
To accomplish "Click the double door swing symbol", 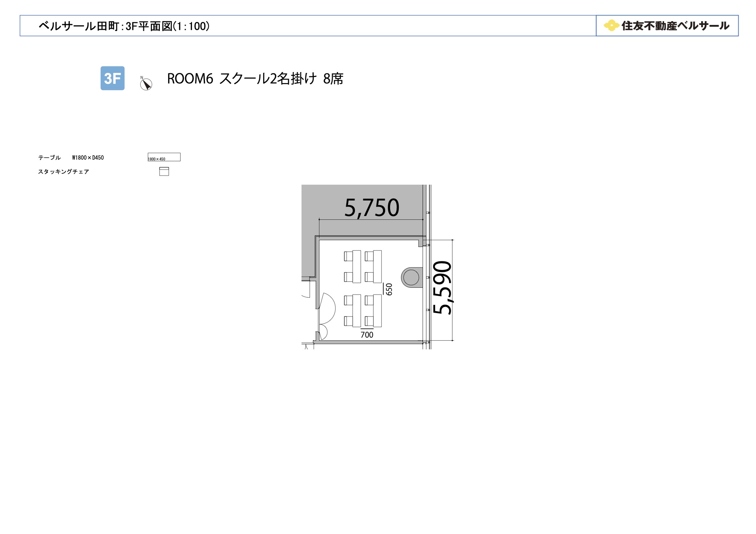I will tap(326, 316).
